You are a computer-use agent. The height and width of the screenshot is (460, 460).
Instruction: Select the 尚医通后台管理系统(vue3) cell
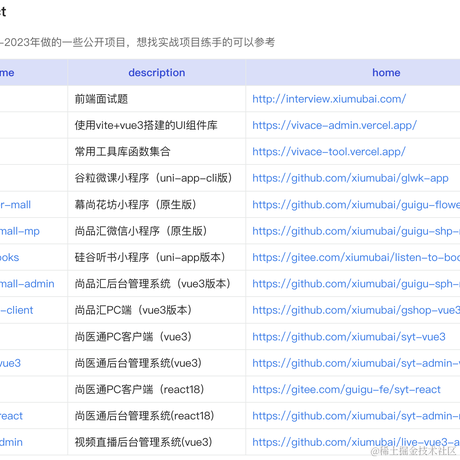coord(157,363)
